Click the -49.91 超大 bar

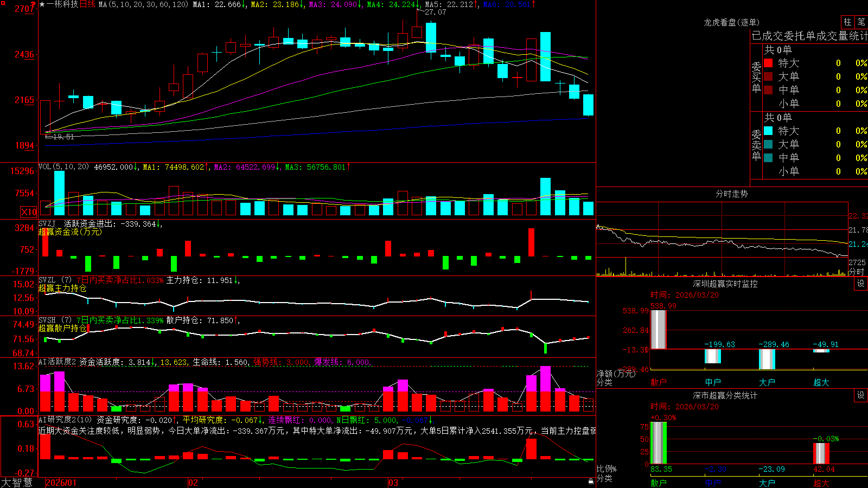821,351
